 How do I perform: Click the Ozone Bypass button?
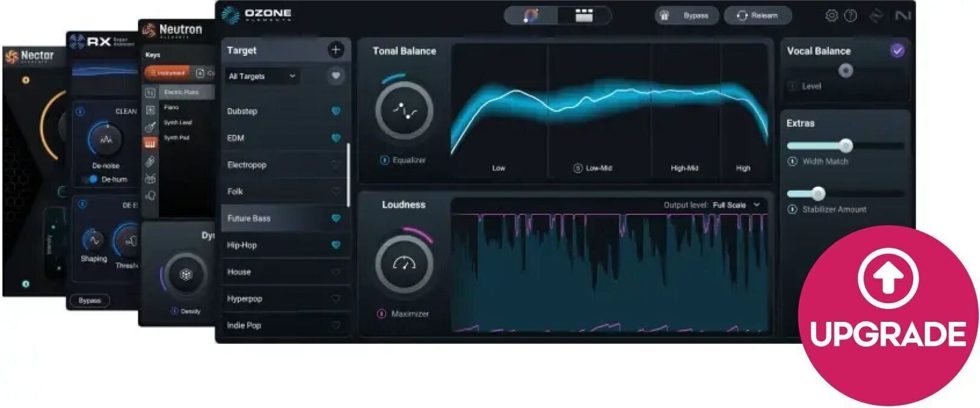tap(686, 16)
